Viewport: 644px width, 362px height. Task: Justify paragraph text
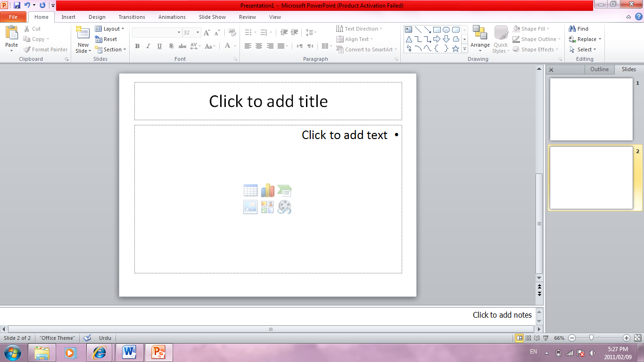pos(281,46)
